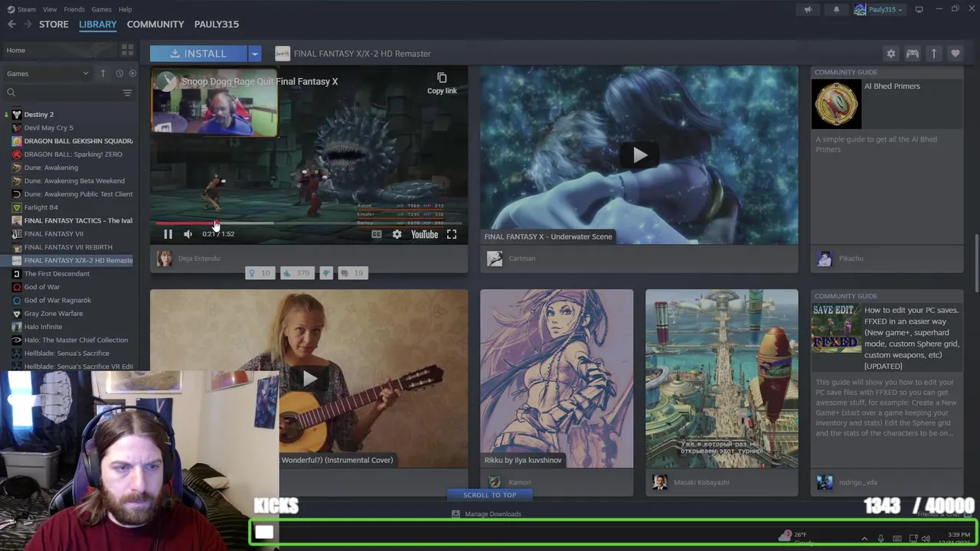980x551 pixels.
Task: Toggle sort order up-arrow in library sidebar
Action: pyautogui.click(x=103, y=73)
